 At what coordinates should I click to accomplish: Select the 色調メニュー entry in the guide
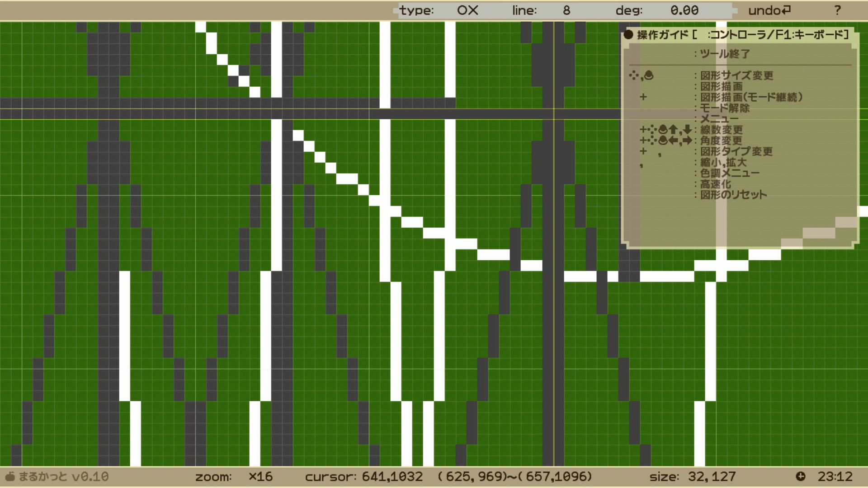[730, 173]
